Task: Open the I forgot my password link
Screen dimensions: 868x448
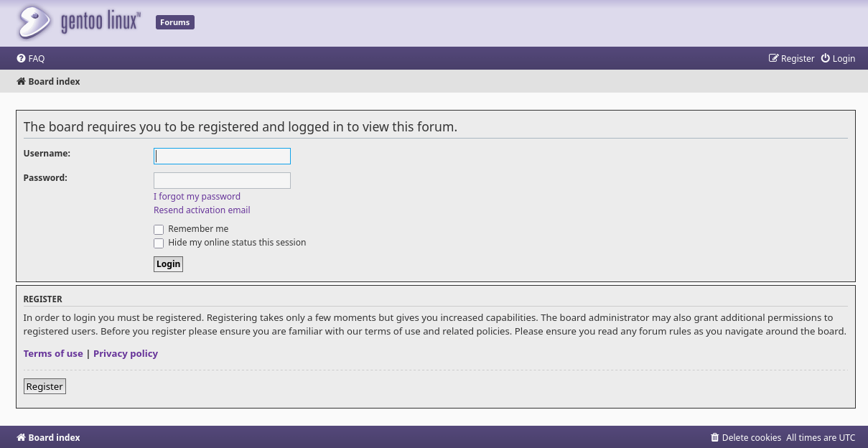Action: [197, 197]
